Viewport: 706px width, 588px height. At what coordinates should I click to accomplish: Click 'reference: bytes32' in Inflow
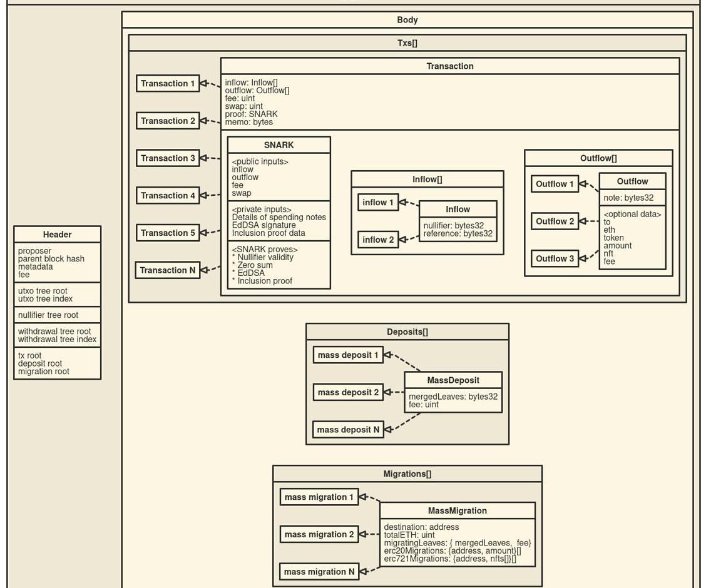point(458,234)
